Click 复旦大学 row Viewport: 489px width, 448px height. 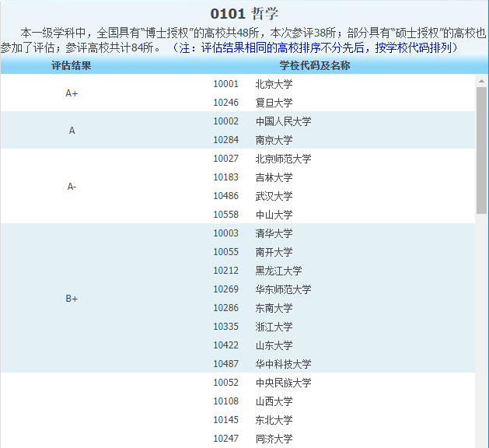309,103
